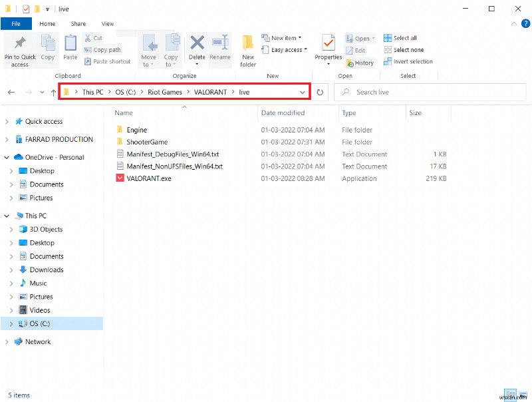
Task: Copy the folder path
Action: (x=103, y=49)
